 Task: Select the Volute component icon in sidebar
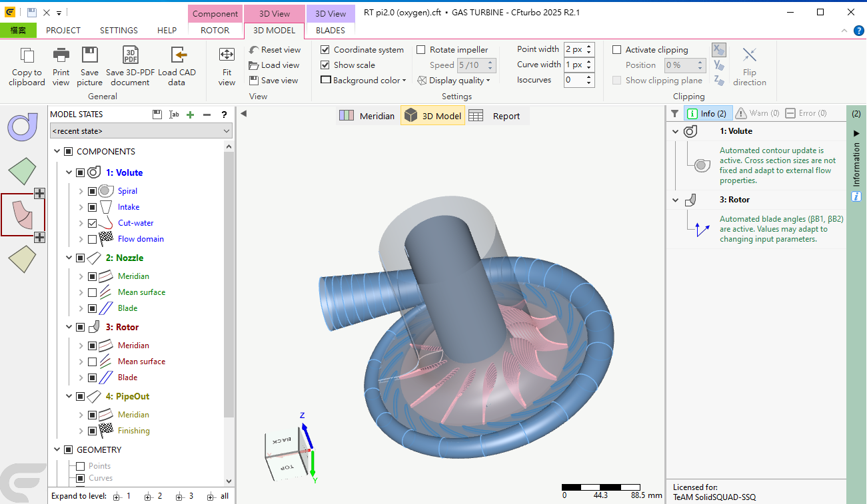tap(23, 127)
